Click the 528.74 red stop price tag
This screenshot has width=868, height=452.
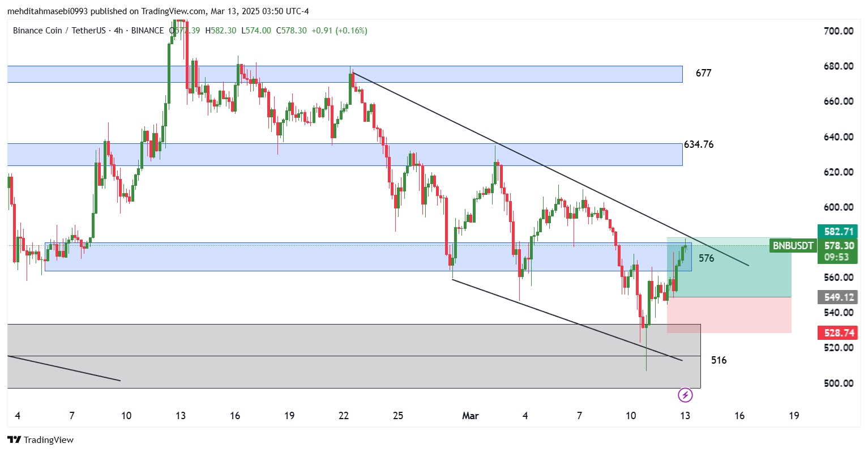coord(837,332)
